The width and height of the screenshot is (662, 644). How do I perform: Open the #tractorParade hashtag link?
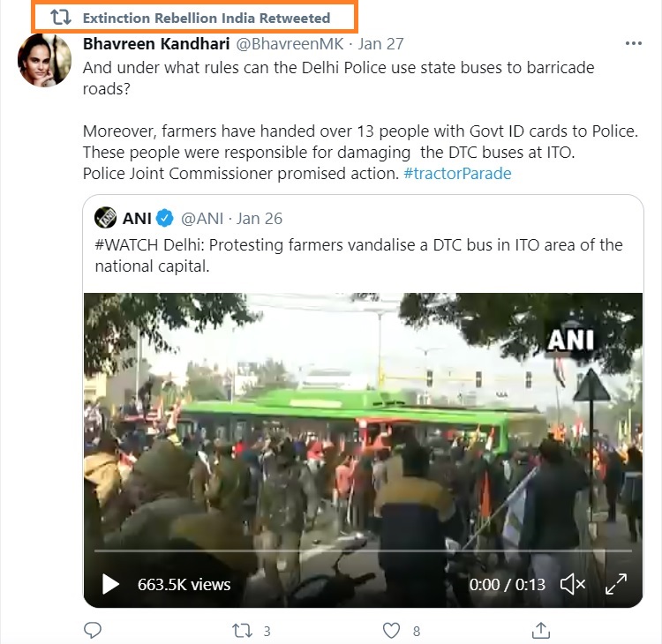tap(457, 173)
